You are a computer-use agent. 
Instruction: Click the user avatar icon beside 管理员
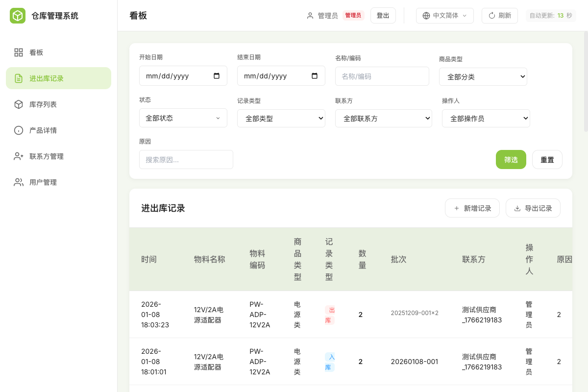310,16
